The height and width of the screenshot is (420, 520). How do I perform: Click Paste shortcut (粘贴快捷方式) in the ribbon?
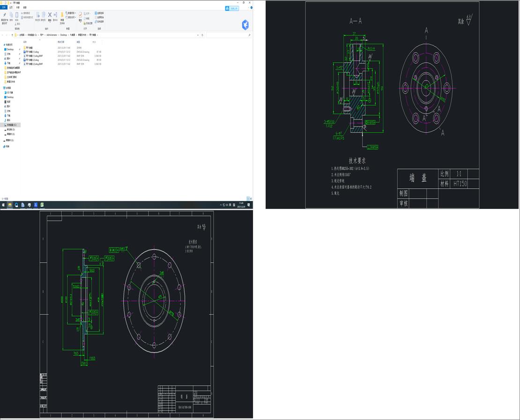(27, 17)
